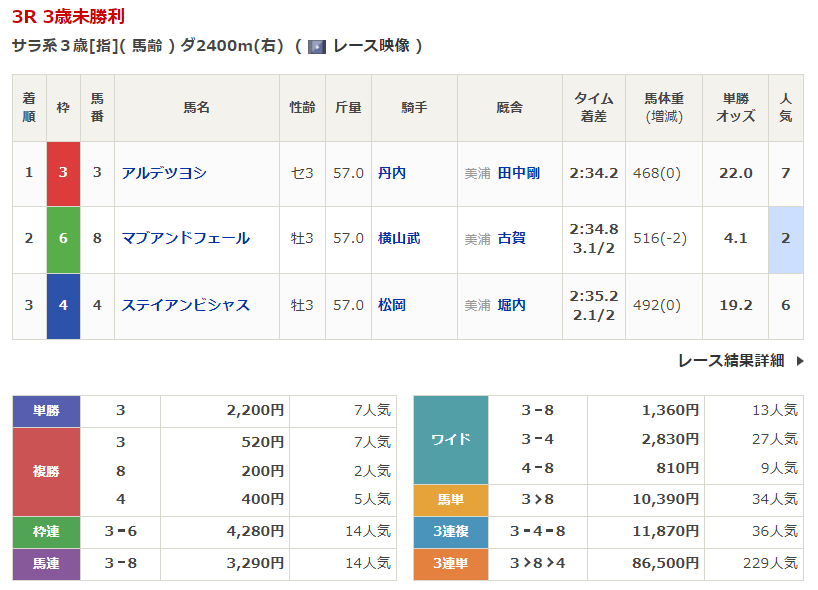Open horse マブアンドフェール page
This screenshot has height=590, width=818.
point(186,238)
